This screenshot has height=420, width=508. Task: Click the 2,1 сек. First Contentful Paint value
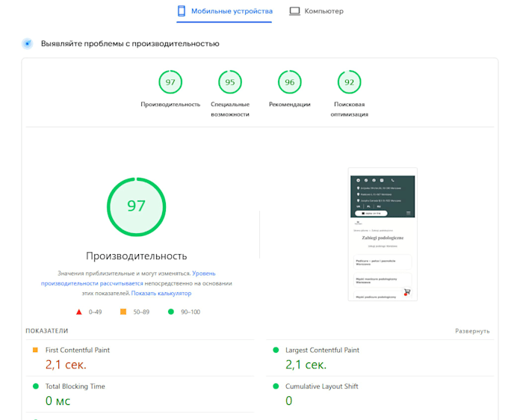[66, 365]
